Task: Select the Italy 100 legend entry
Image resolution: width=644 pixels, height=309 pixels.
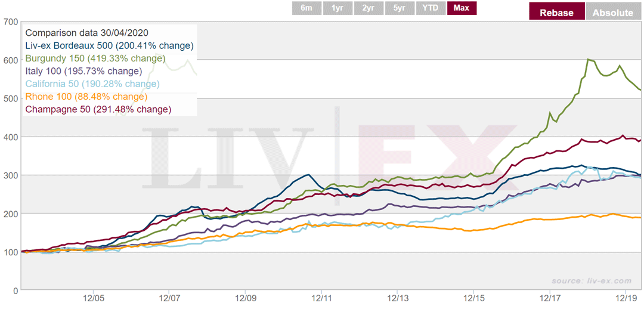Action: (x=83, y=71)
